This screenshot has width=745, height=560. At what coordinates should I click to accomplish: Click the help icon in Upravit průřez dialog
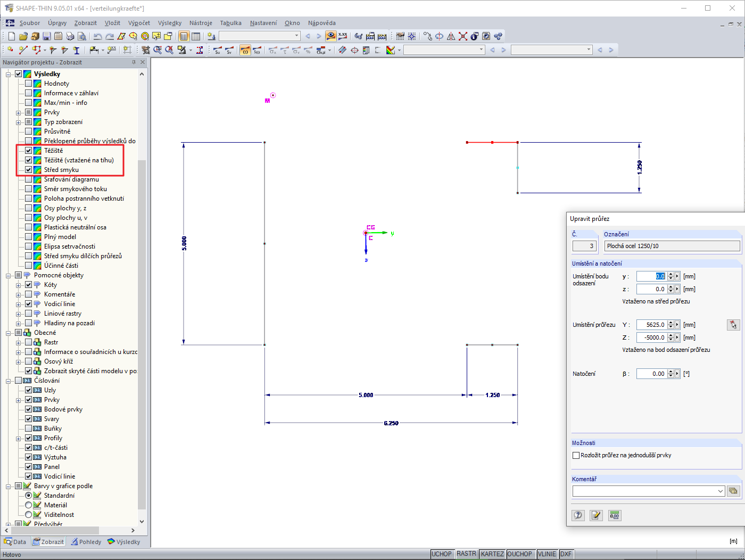pyautogui.click(x=578, y=515)
